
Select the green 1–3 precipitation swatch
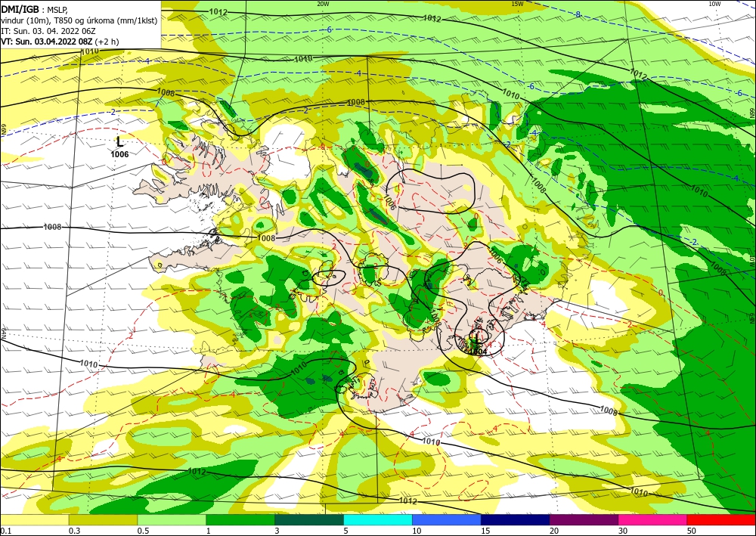click(240, 519)
